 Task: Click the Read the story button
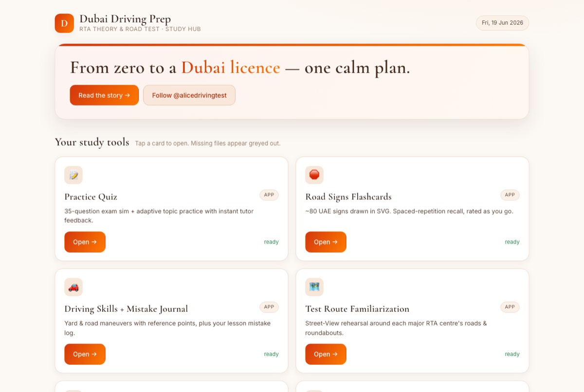(104, 95)
